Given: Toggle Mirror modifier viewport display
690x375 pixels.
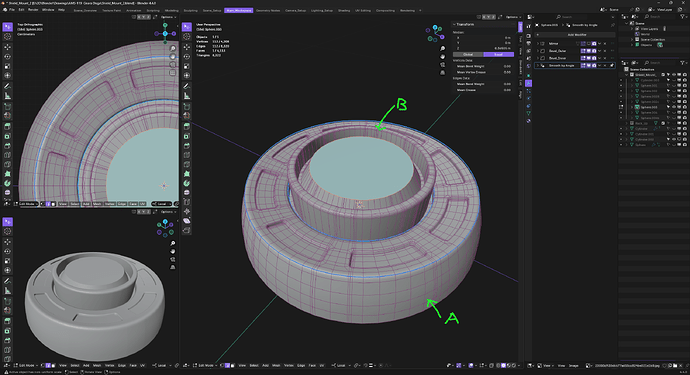Looking at the screenshot, I should pyautogui.click(x=588, y=44).
